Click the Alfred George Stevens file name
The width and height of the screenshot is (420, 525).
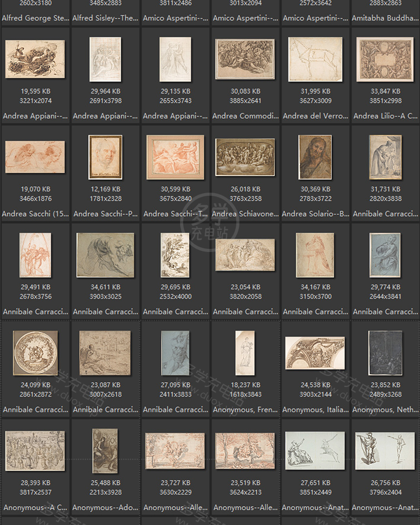pos(35,18)
